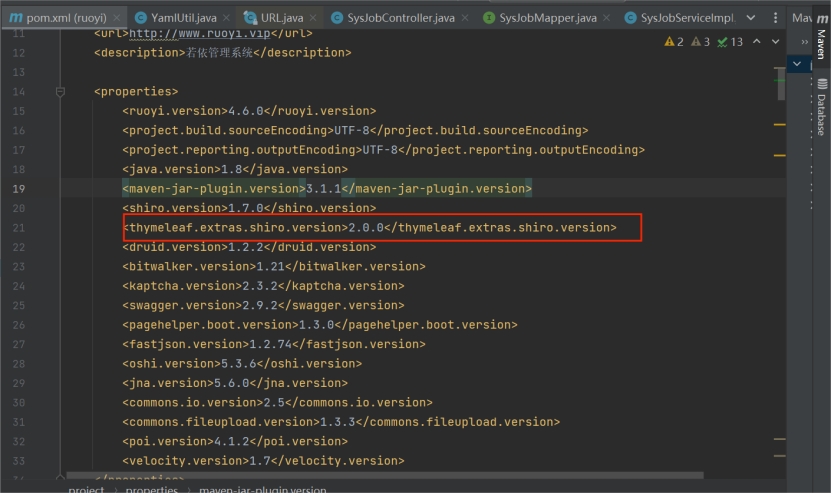Viewport: 831px width, 493px height.
Task: Close the pom.xml (ruoyi) tab
Action: (117, 18)
